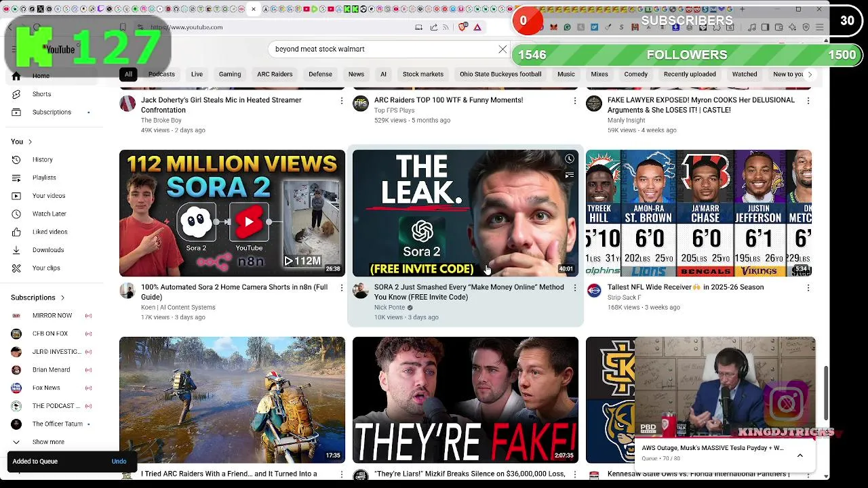
Task: Open Subscriptions in the sidebar
Action: [x=52, y=113]
